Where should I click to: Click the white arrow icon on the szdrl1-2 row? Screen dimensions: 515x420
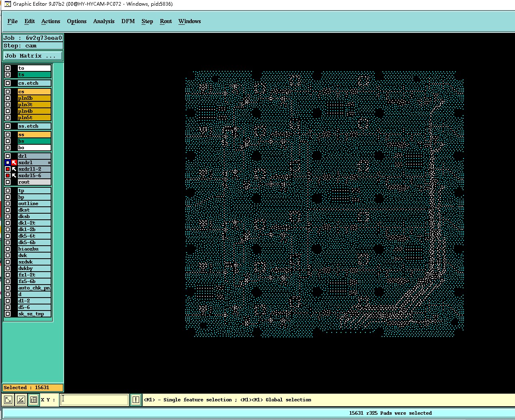(14, 169)
